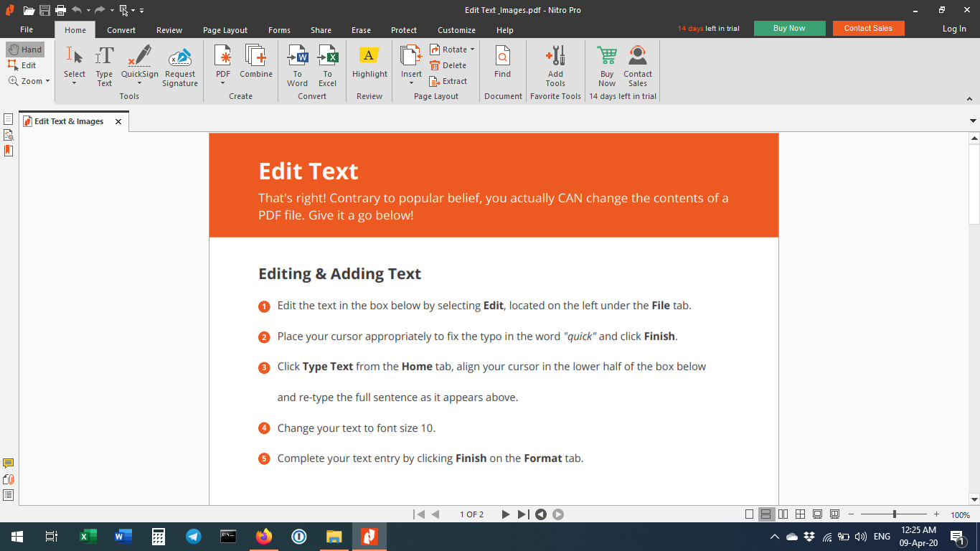This screenshot has width=980, height=551.
Task: Open the Protect menu
Action: point(403,30)
